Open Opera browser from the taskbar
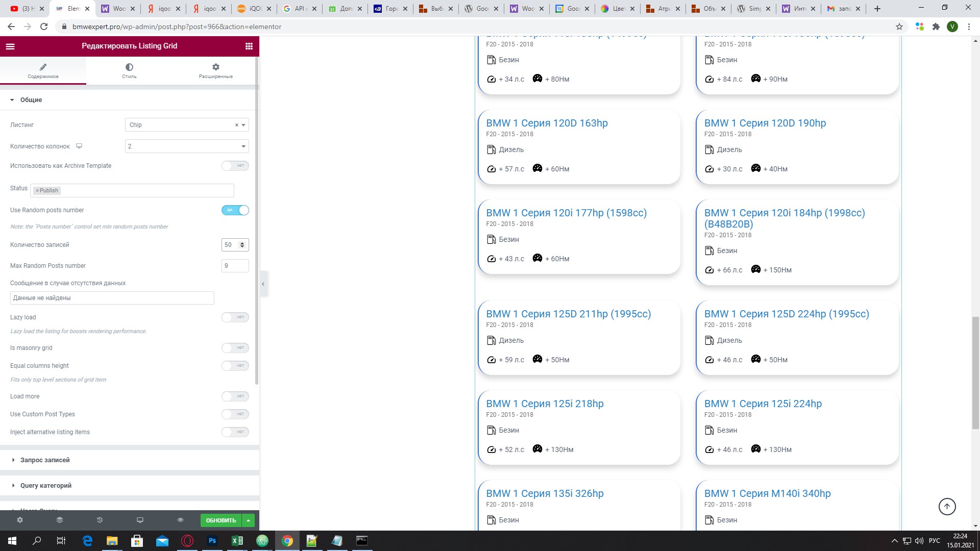The height and width of the screenshot is (551, 980). pyautogui.click(x=187, y=541)
